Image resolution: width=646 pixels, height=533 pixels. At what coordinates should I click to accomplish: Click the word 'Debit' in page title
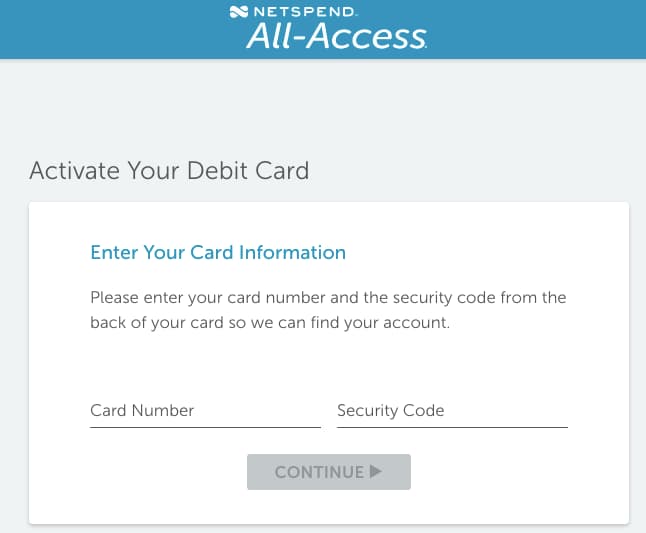pos(218,170)
